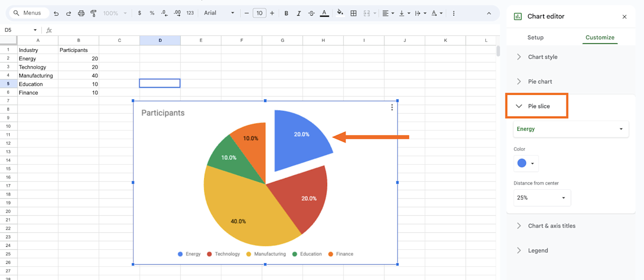Open text color picker
This screenshot has width=644, height=280.
324,13
